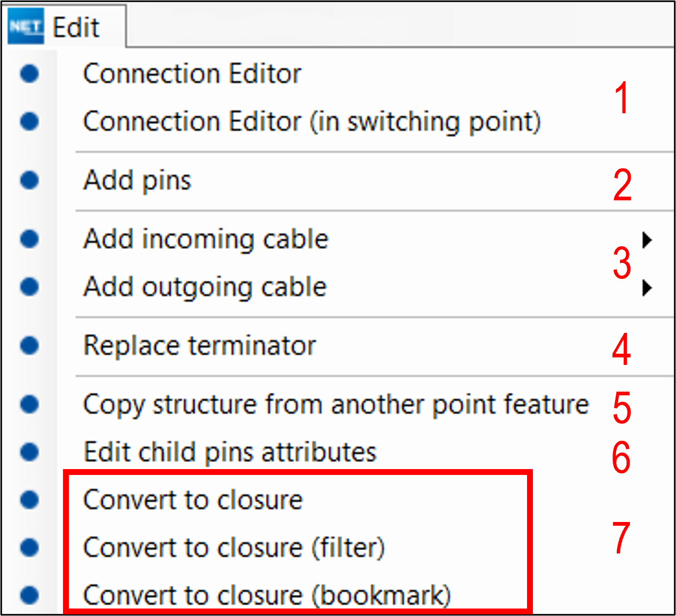676x616 pixels.
Task: Open Connection Editor (in switching point)
Action: click(312, 122)
